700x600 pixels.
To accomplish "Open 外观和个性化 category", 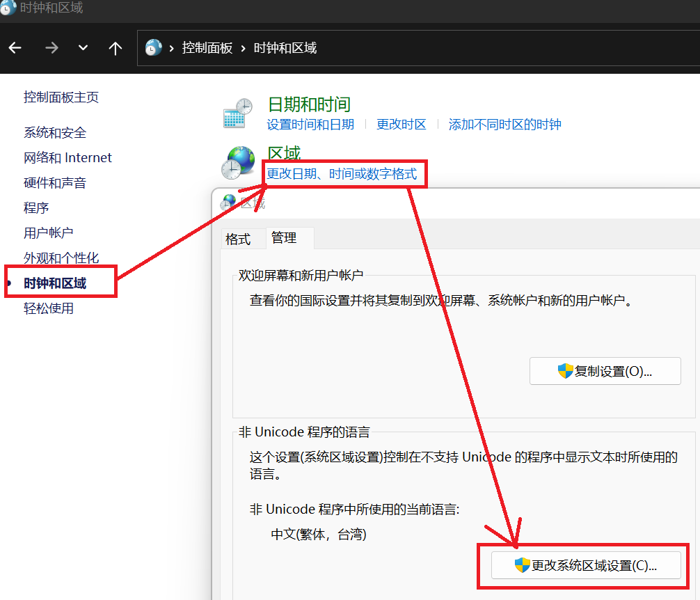I will click(x=61, y=258).
